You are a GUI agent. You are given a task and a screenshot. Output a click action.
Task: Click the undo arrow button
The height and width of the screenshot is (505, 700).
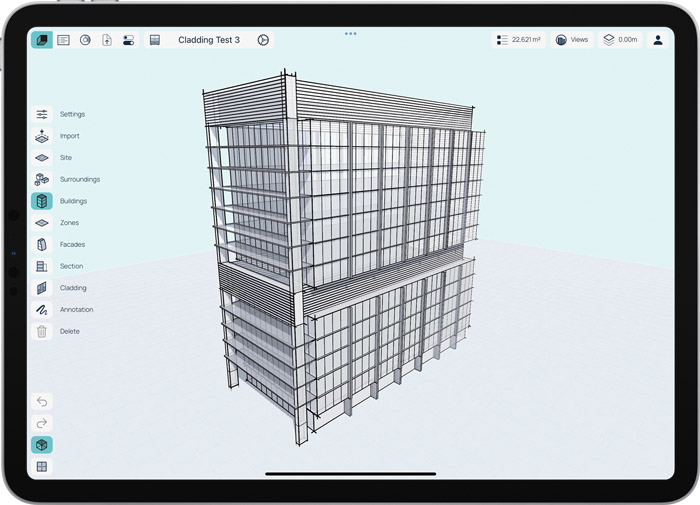pos(42,401)
